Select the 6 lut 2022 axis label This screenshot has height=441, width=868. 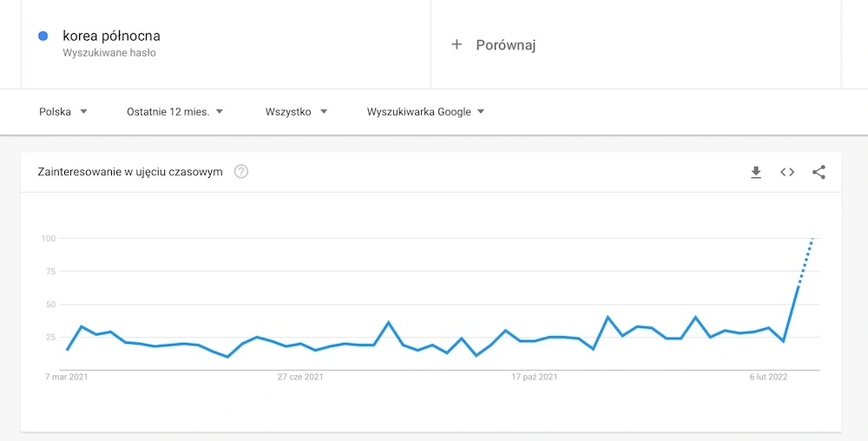pos(768,377)
